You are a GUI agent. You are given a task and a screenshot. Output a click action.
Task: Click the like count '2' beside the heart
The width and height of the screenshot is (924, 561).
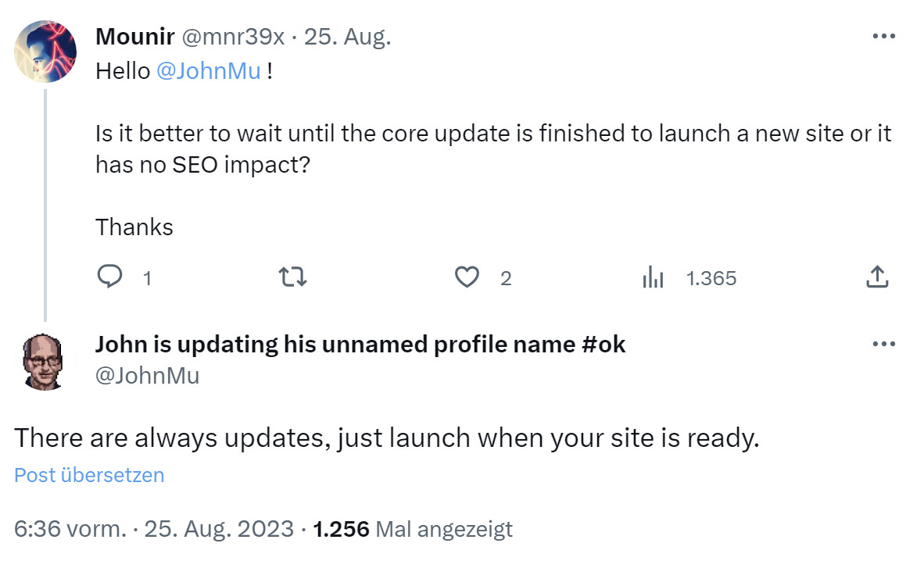505,277
